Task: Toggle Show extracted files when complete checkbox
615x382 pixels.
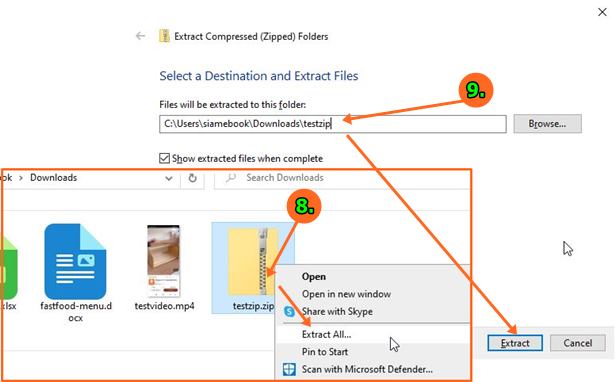Action: coord(164,158)
